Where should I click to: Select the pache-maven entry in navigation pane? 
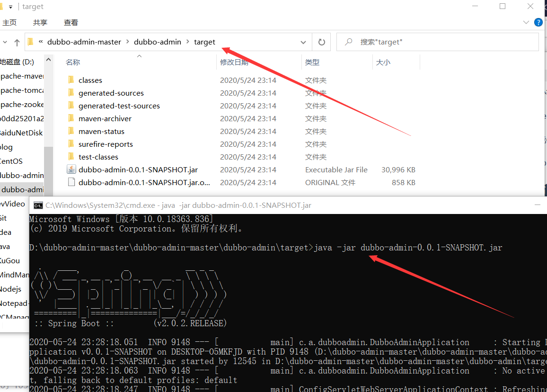tap(22, 76)
